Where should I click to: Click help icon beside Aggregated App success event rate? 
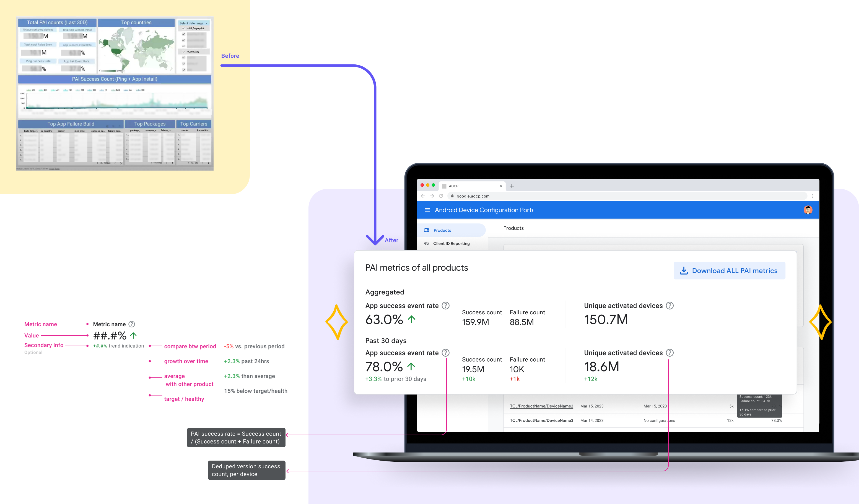(x=445, y=305)
